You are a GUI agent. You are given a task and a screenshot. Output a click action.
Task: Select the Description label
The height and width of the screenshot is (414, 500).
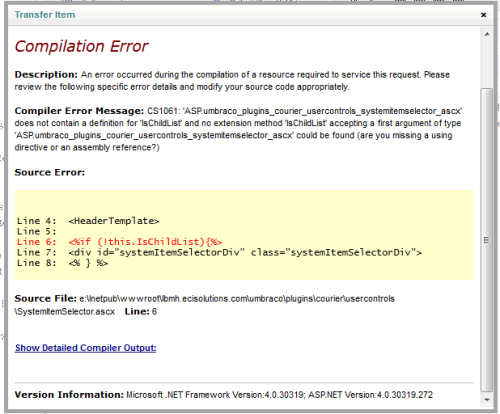pyautogui.click(x=46, y=74)
